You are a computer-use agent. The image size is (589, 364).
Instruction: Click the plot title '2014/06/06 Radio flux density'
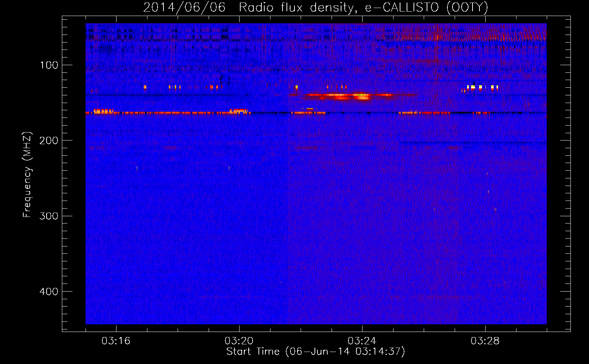coord(251,8)
